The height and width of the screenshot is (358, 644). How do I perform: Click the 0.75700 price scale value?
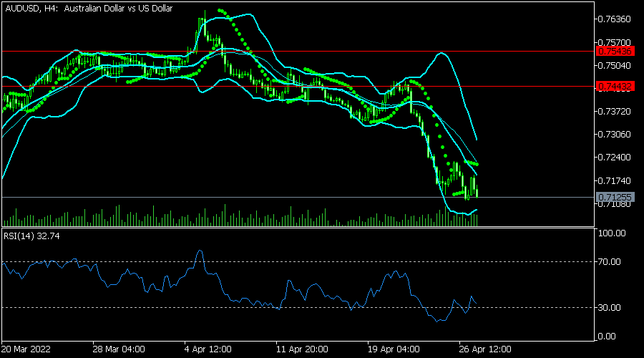(614, 42)
